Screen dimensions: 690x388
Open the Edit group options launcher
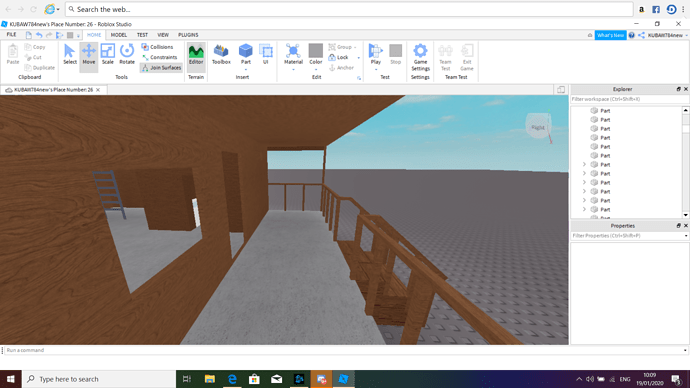tap(359, 78)
